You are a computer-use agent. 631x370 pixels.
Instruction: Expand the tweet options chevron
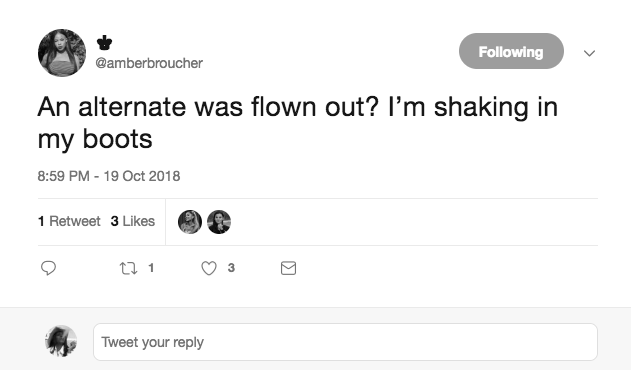589,53
